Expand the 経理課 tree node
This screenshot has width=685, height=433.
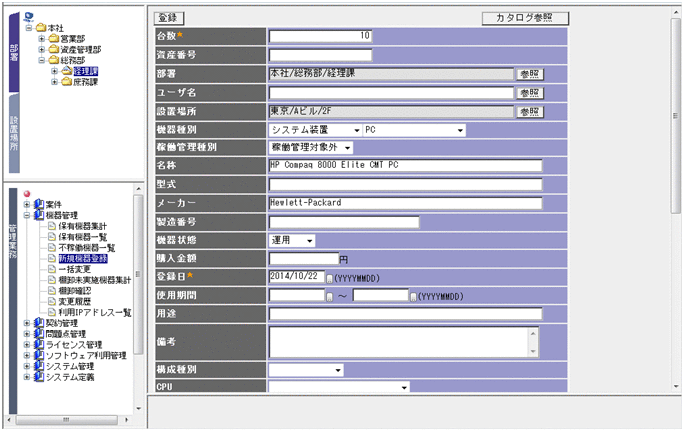[54, 71]
